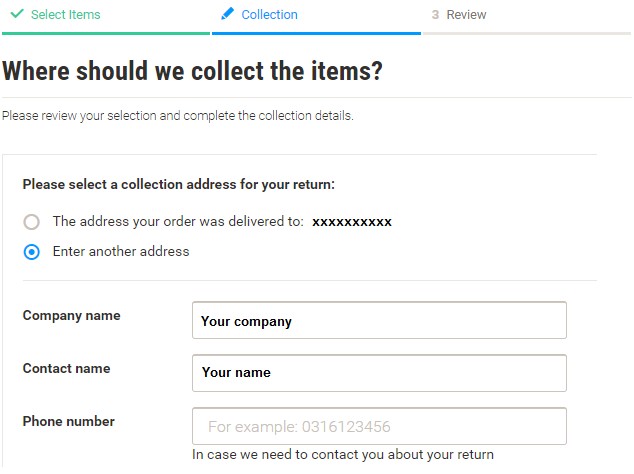Image resolution: width=634 pixels, height=474 pixels.
Task: Select the Enter another address radio button
Action: point(32,252)
